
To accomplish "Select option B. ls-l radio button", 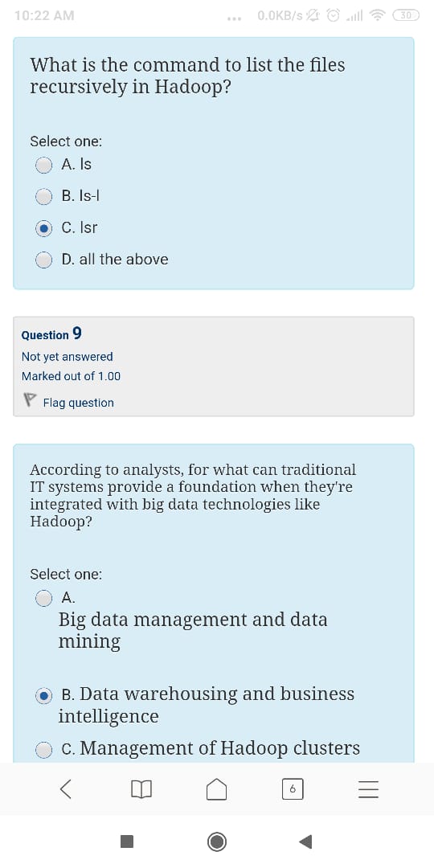I will [43, 197].
